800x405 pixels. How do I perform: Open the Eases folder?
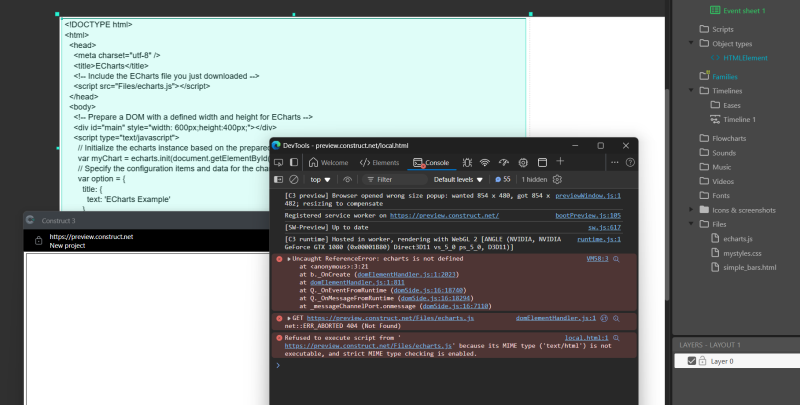click(x=725, y=105)
